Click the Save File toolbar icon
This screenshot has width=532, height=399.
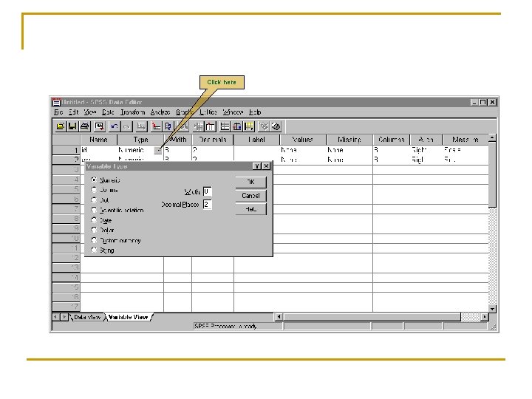coord(72,126)
